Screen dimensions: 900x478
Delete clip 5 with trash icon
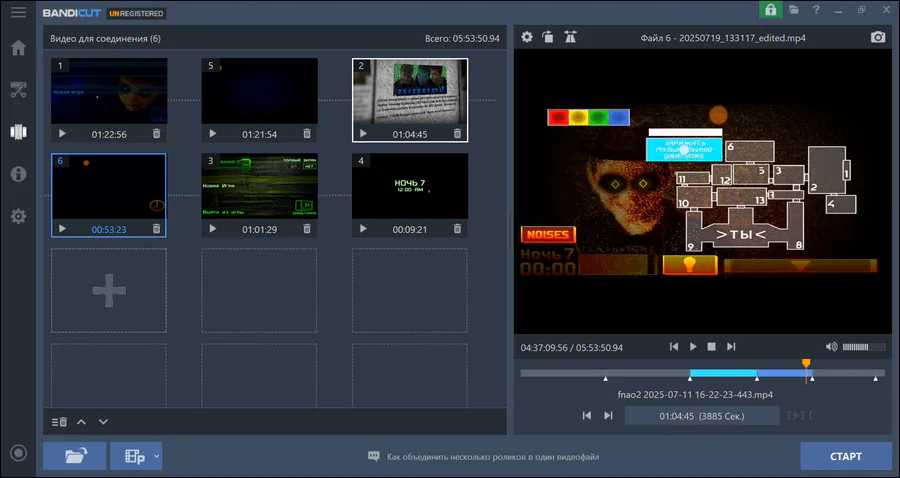pyautogui.click(x=307, y=134)
